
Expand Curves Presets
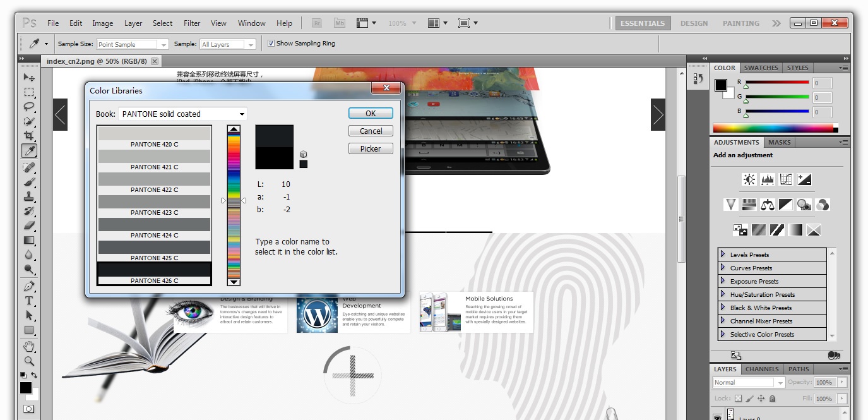pos(723,268)
